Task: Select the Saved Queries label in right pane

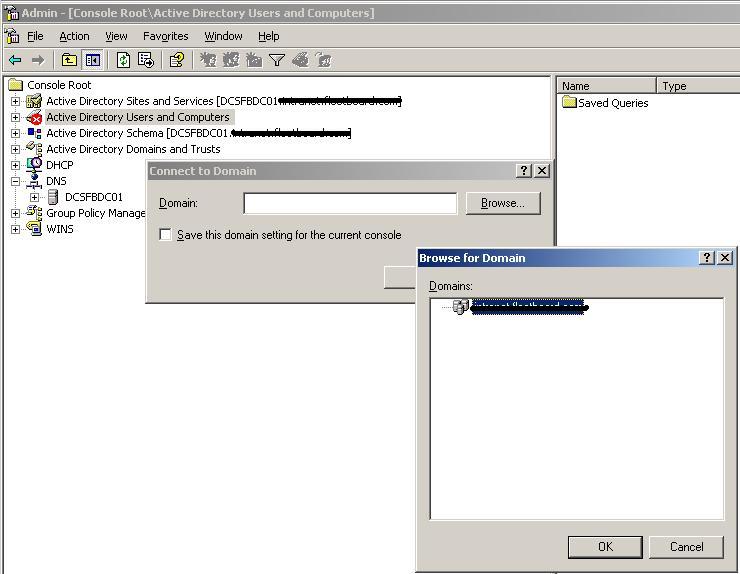Action: [613, 103]
